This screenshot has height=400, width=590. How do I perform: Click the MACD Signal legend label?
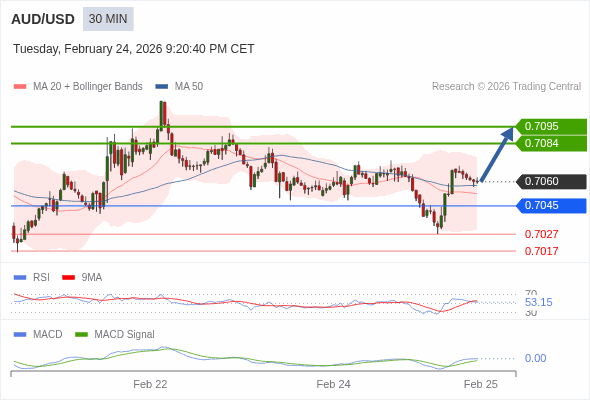coord(125,335)
